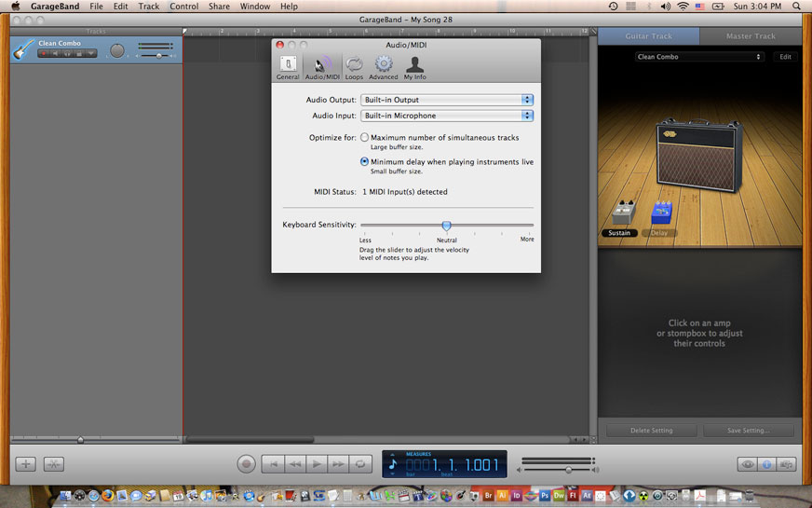The width and height of the screenshot is (812, 508).
Task: Open the Track menu in the menu bar
Action: click(149, 7)
